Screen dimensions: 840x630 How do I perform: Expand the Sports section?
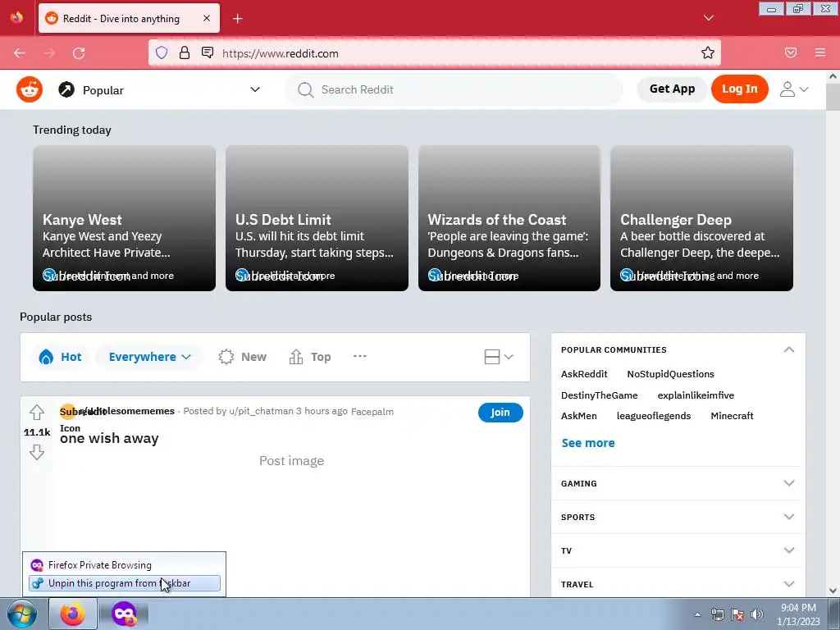tap(678, 517)
